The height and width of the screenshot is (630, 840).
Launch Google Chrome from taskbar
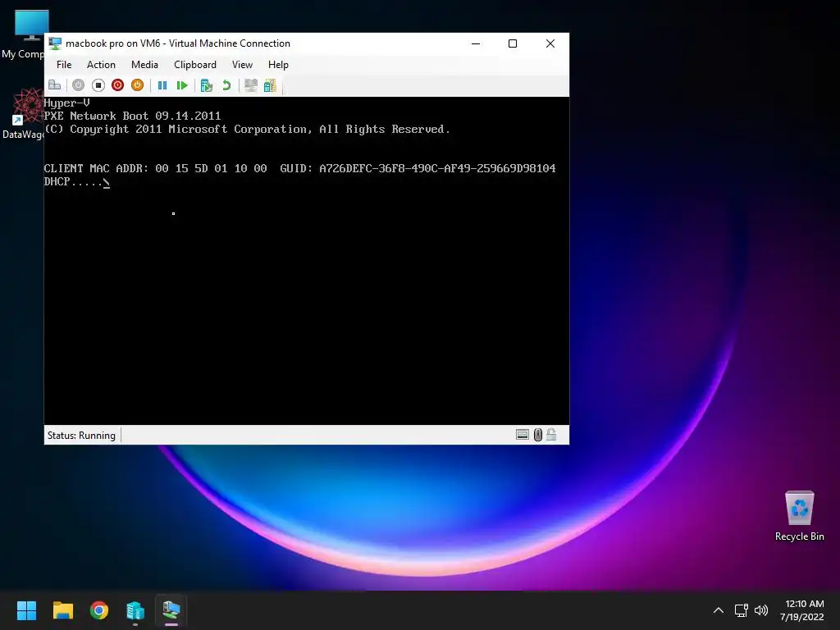coord(99,610)
